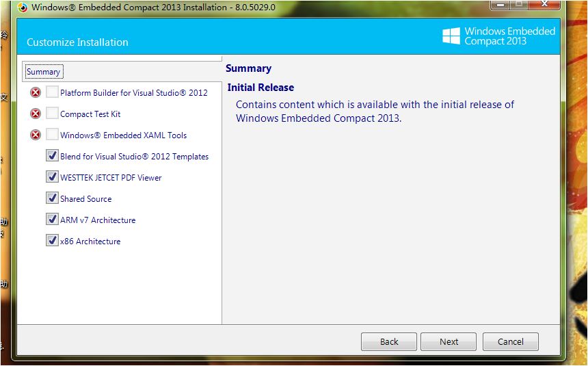Click the error icon beside Compact Test Kit
Viewport: 588px width, 366px height.
(x=36, y=114)
